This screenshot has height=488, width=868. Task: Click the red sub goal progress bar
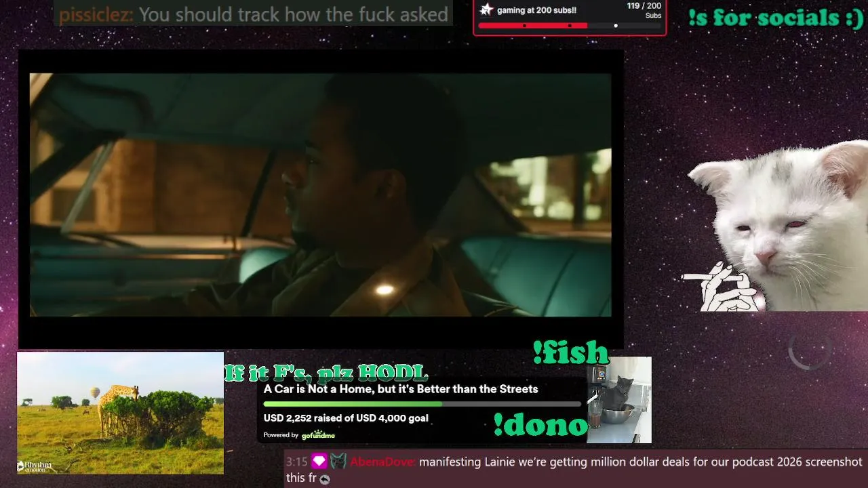(570, 26)
